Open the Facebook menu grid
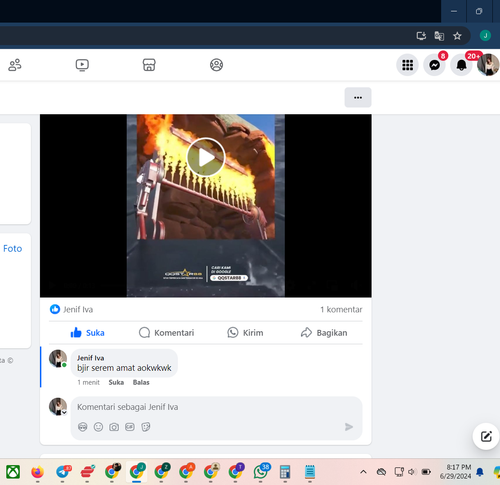Viewport: 500px width, 485px height. coord(407,65)
